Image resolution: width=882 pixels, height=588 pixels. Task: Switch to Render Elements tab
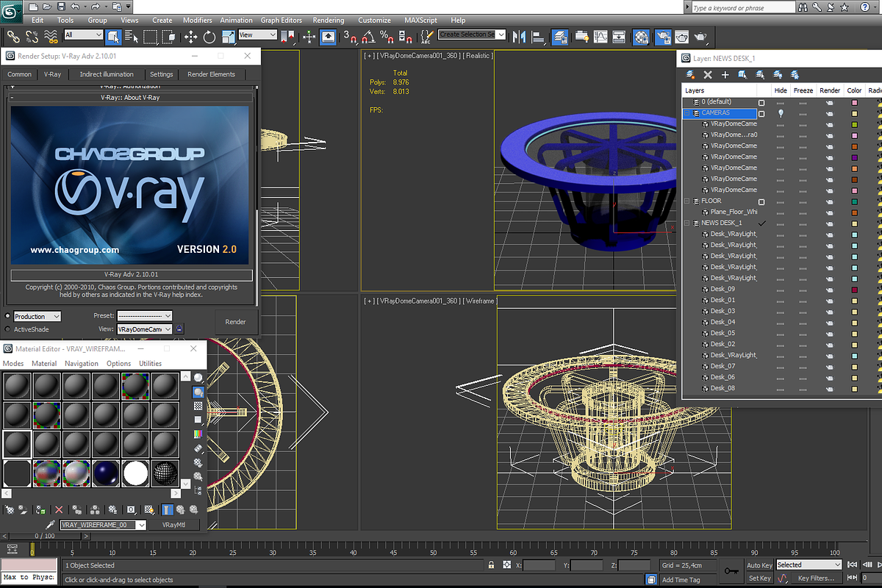pos(211,74)
